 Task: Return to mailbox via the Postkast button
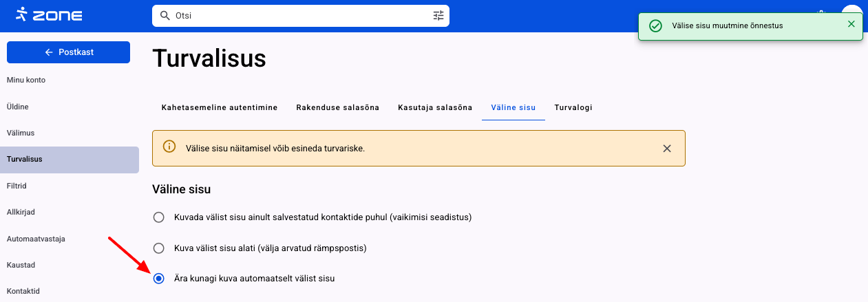click(68, 52)
